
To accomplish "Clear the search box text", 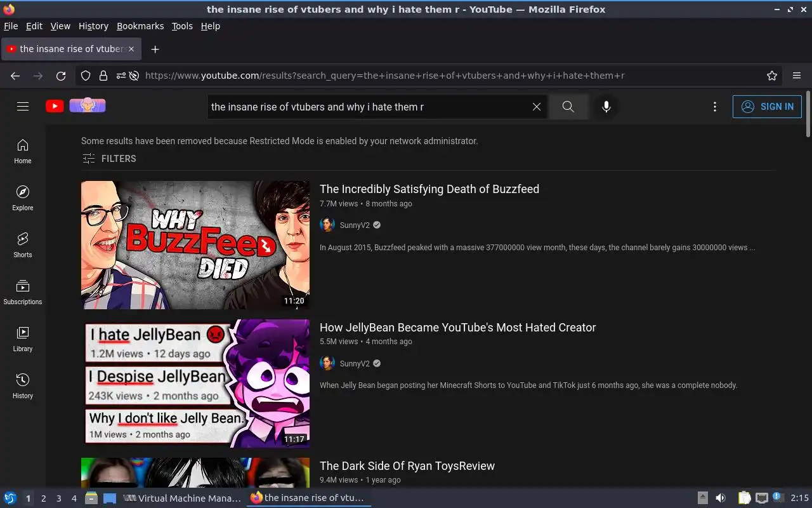I will [x=537, y=107].
